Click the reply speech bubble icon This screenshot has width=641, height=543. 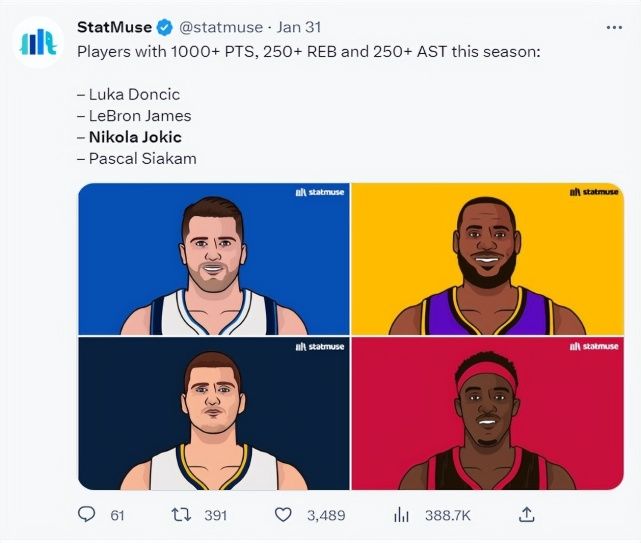point(87,515)
